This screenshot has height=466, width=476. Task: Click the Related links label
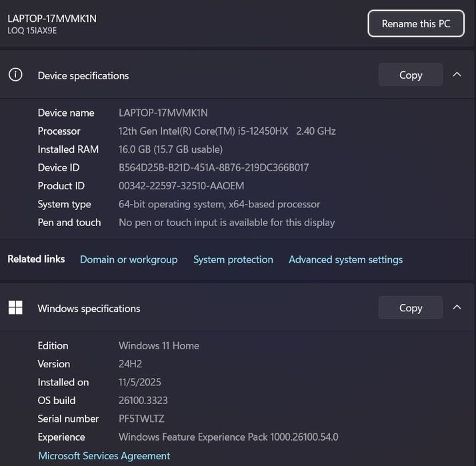point(36,259)
